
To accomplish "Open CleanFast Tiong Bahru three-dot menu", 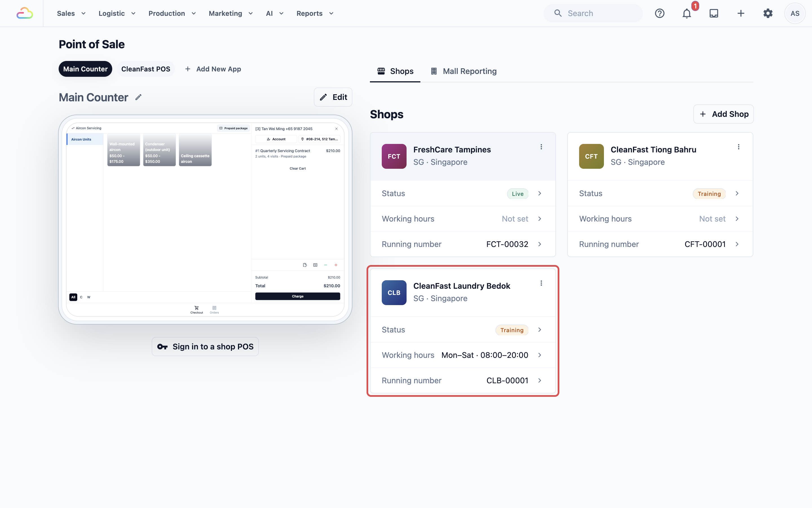I will coord(738,147).
